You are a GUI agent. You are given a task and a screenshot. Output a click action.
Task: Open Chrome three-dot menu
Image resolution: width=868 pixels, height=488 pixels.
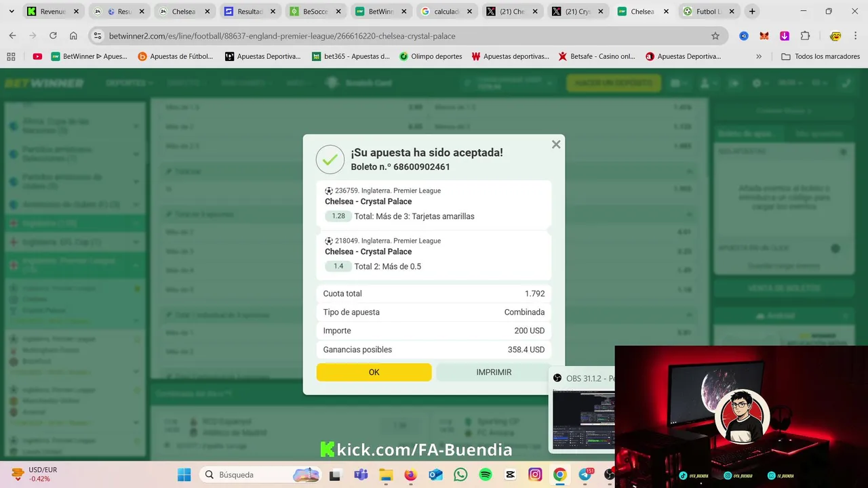(856, 36)
